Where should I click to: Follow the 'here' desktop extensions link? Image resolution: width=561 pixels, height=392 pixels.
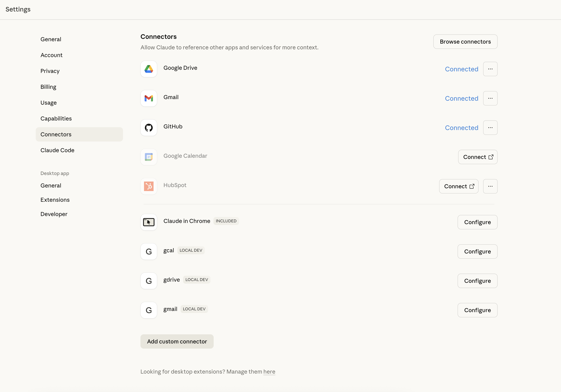click(269, 372)
